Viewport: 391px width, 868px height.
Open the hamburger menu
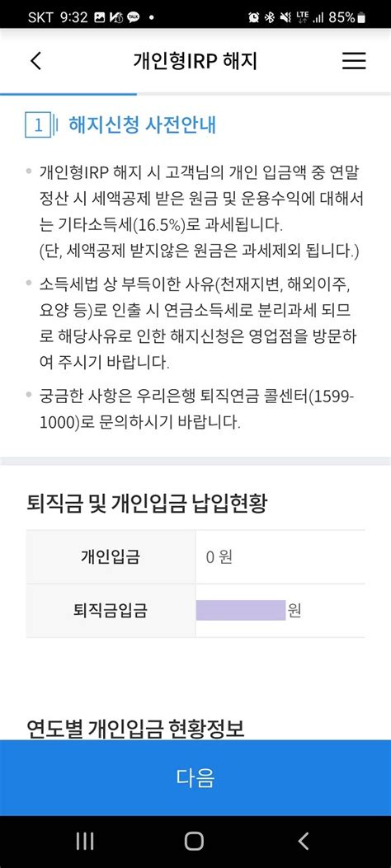pyautogui.click(x=354, y=60)
